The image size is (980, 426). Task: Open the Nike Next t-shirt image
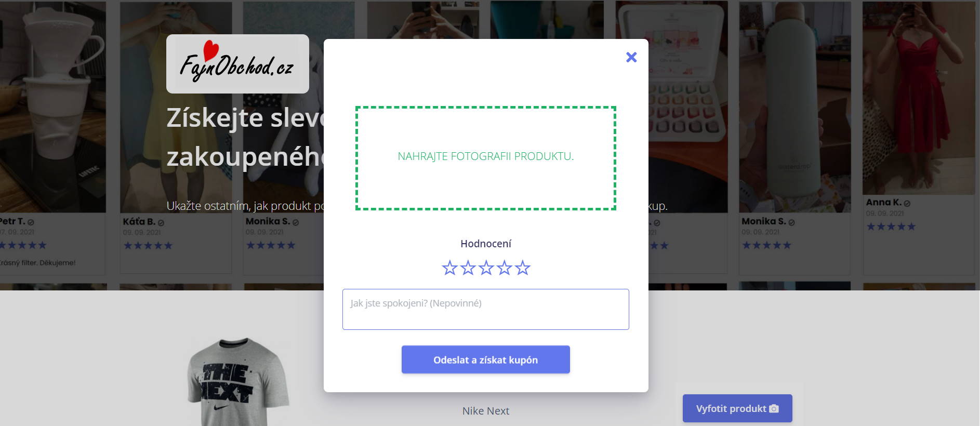pos(238,382)
